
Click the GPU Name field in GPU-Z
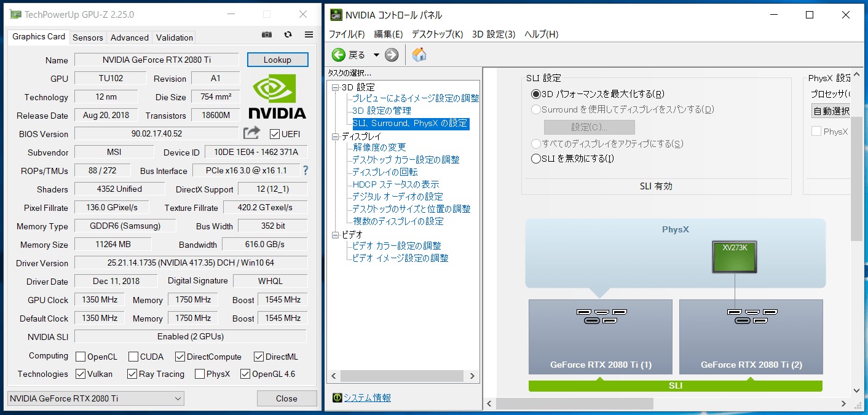tap(156, 60)
